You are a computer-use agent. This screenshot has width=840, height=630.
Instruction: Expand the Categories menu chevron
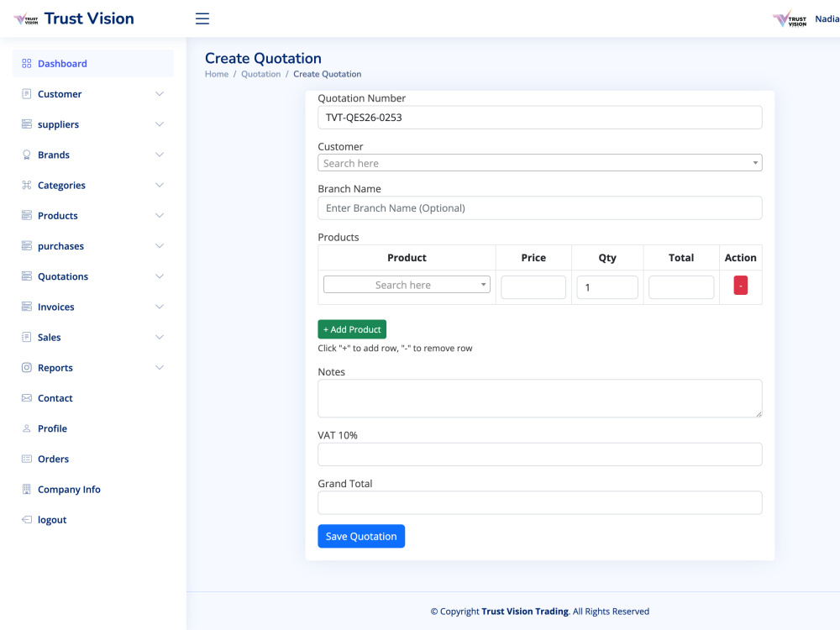coord(159,185)
